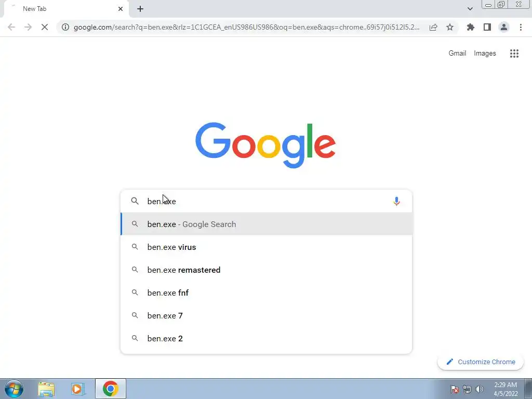Select the "ben.exe fnf" suggestion
This screenshot has height=399, width=532.
[x=267, y=292]
